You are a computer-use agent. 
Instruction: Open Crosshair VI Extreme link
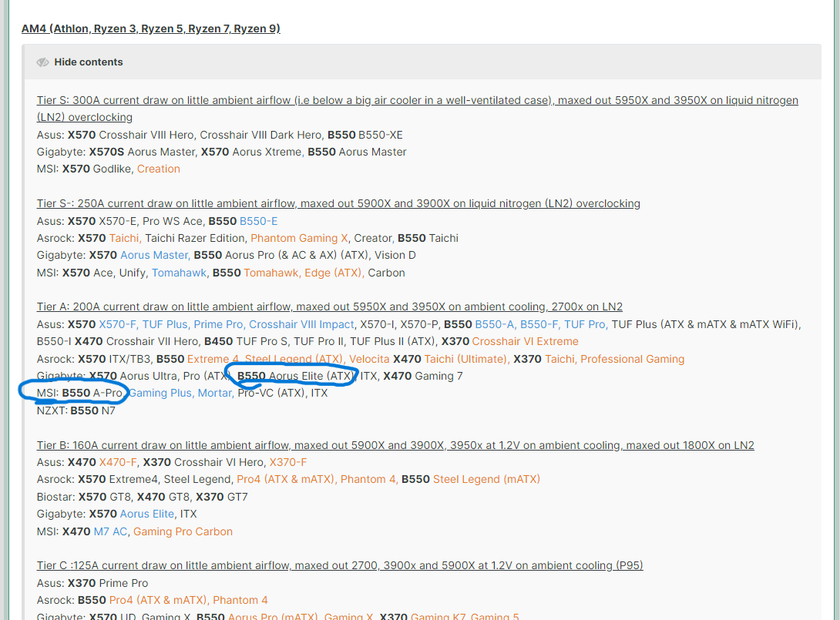[525, 342]
